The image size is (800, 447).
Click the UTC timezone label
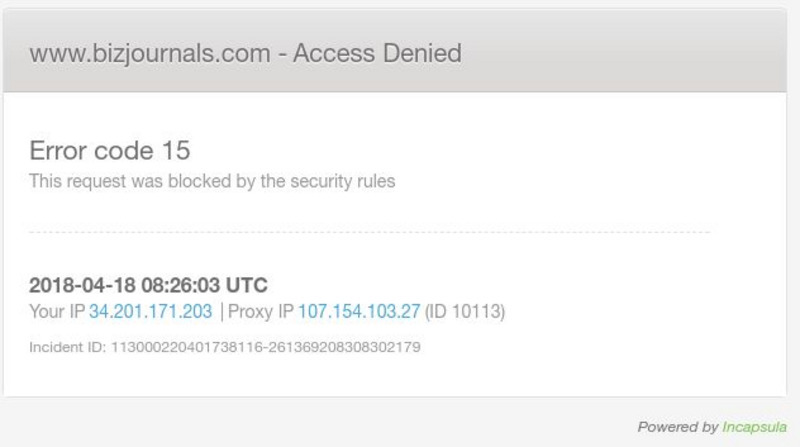246,285
